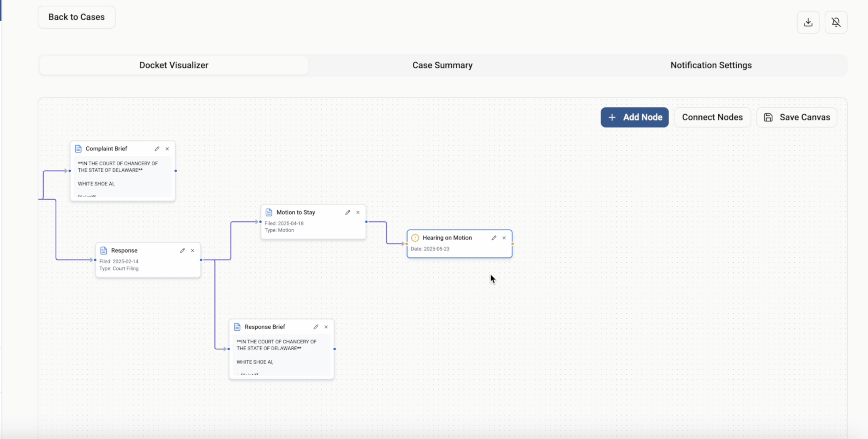The width and height of the screenshot is (868, 439).
Task: Select the Hearing on Motion node title
Action: click(447, 238)
